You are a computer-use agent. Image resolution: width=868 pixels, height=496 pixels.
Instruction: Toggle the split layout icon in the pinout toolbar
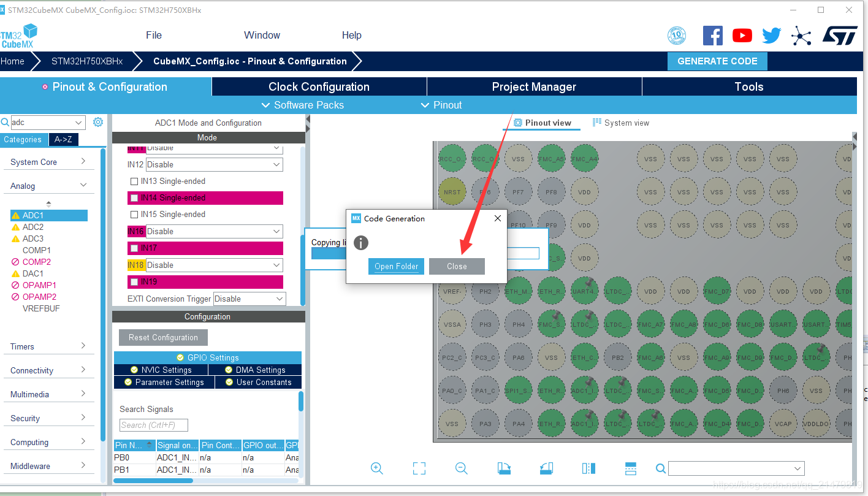[631, 468]
